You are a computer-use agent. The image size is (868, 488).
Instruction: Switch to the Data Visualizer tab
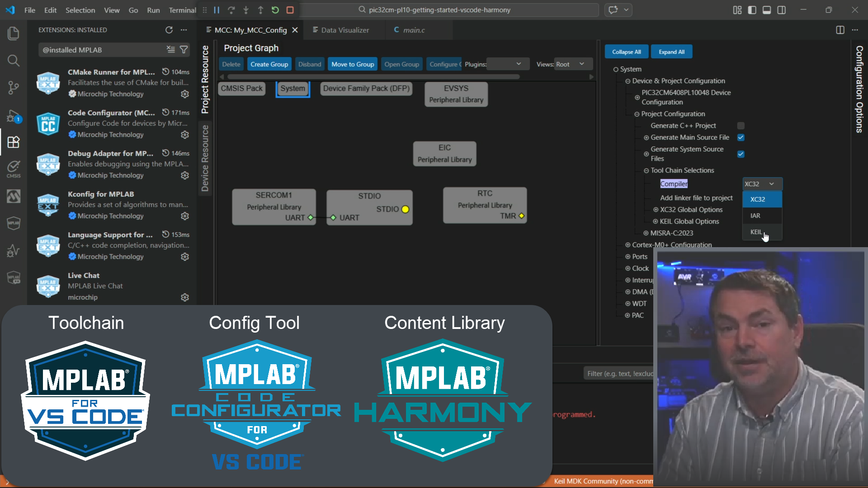point(344,30)
